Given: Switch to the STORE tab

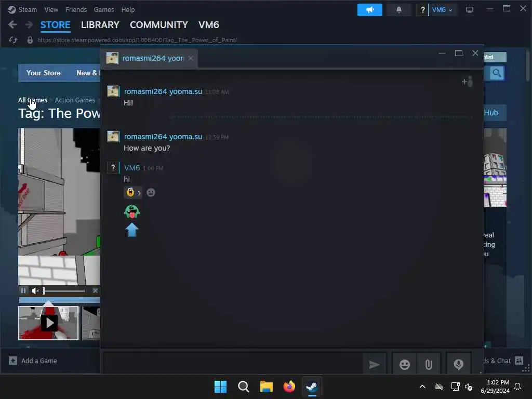Looking at the screenshot, I should 55,25.
